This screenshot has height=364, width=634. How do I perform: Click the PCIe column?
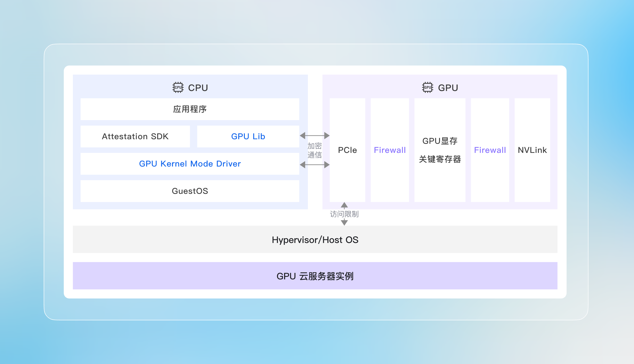347,150
